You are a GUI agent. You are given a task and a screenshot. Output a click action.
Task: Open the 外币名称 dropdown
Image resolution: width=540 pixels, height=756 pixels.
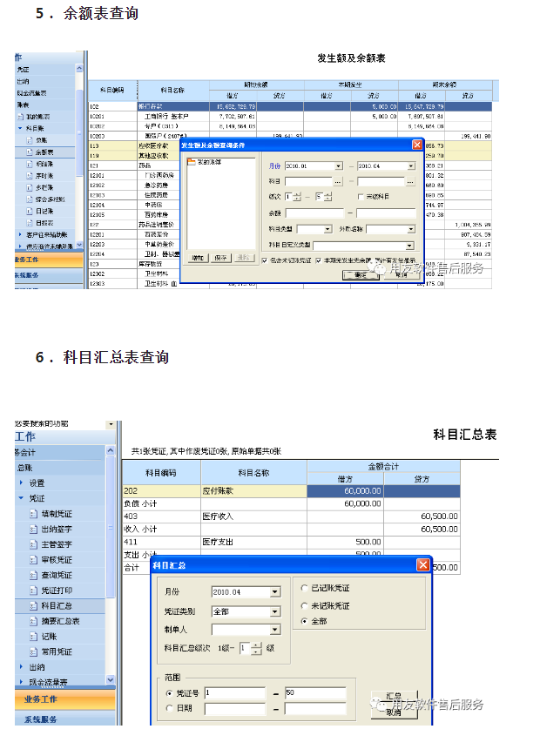(x=411, y=229)
